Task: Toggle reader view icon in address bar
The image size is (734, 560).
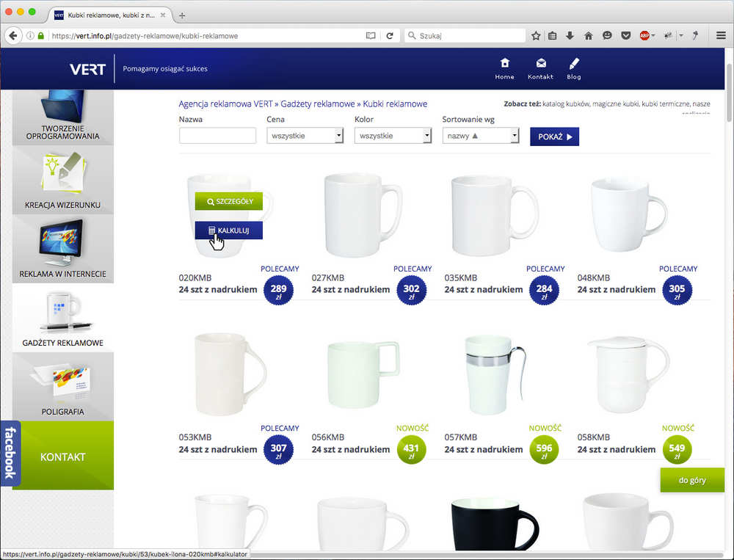Action: (371, 35)
